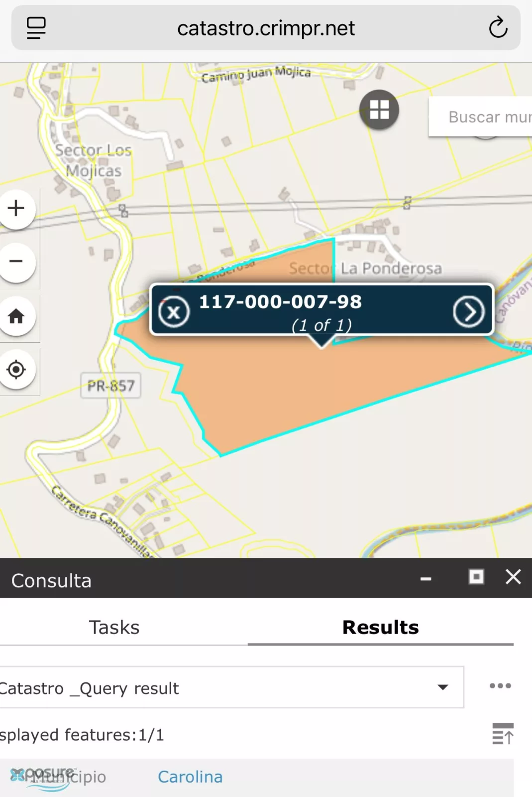Tap the catastro.crimpr.net address bar
Screen dimensions: 532x797
click(266, 28)
